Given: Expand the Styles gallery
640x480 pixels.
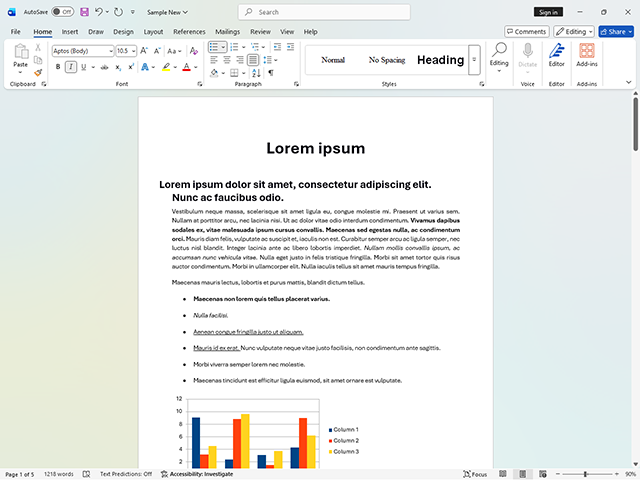Looking at the screenshot, I should coord(474,60).
